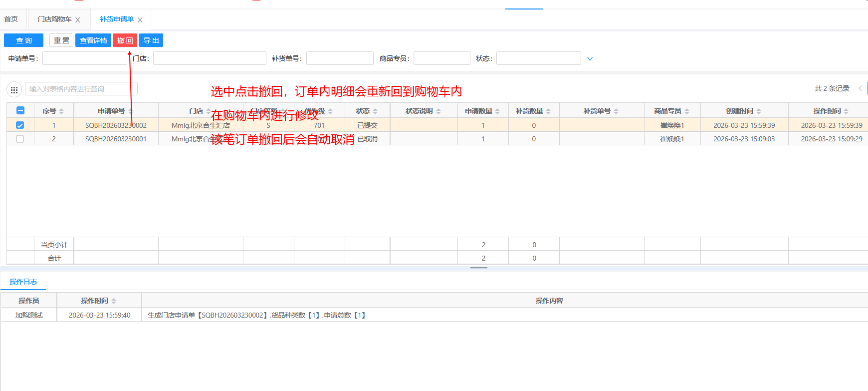Check row SQBH202603230001 checkbox
This screenshot has width=868, height=391.
click(20, 139)
